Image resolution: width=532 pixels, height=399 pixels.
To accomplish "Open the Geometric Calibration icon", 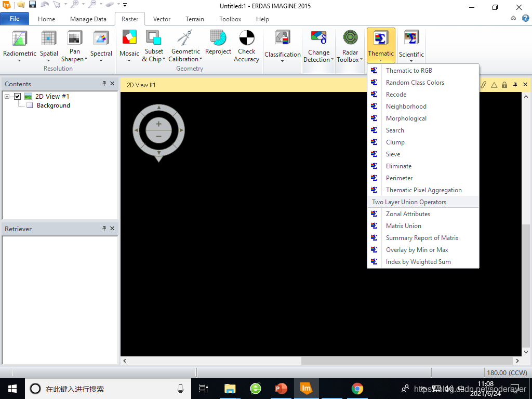I will coord(185,37).
